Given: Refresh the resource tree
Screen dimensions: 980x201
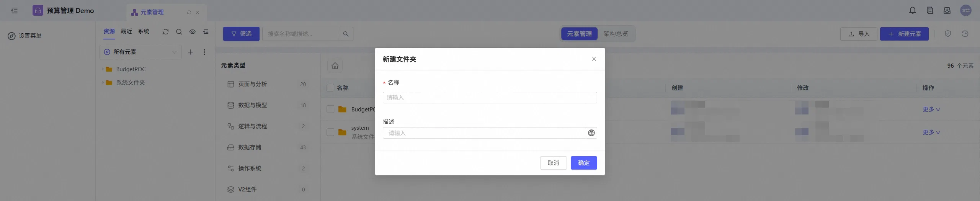Looking at the screenshot, I should click(165, 32).
